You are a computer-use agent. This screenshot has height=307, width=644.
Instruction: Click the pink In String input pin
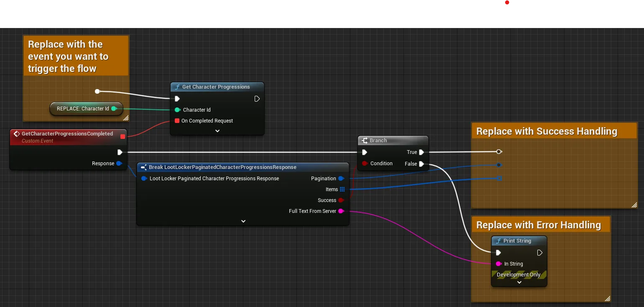[x=498, y=264]
